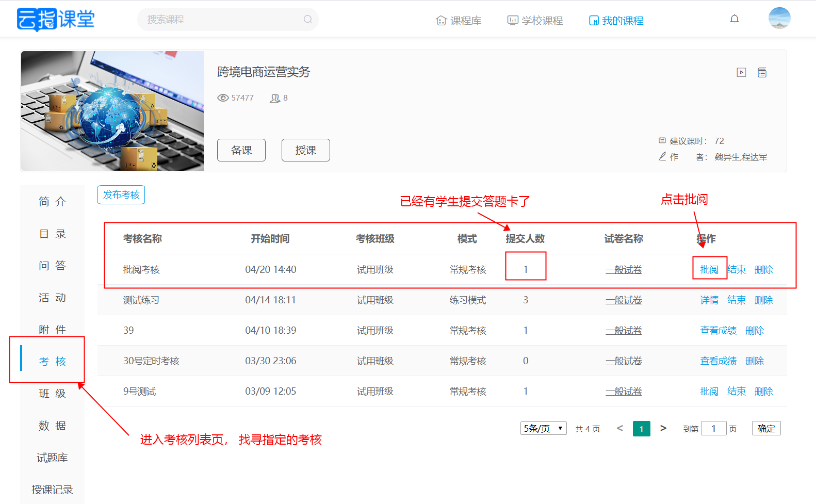Click the play icon on course header
Image resolution: width=816 pixels, height=504 pixels.
point(741,72)
